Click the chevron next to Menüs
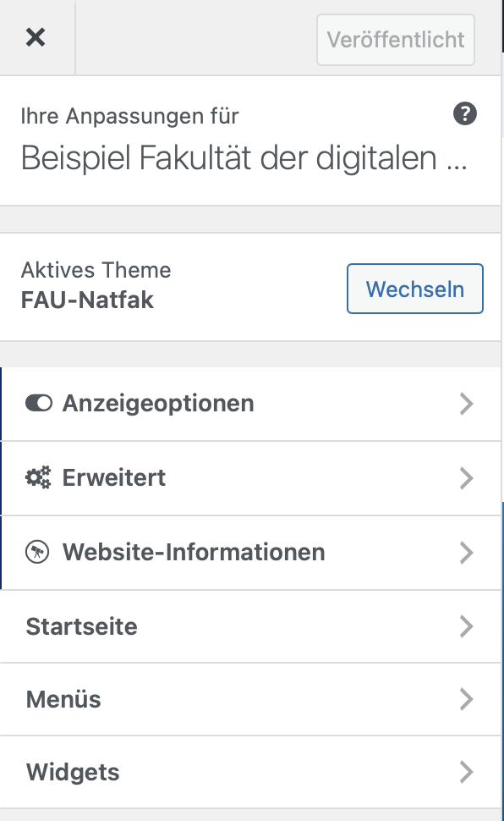 [466, 699]
